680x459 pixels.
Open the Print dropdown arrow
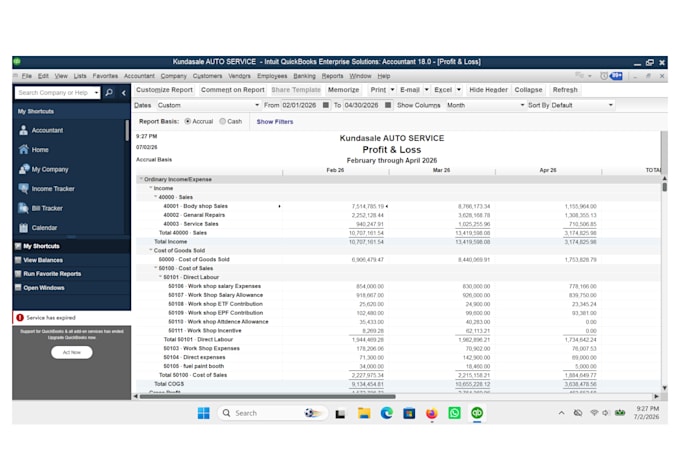coord(392,90)
